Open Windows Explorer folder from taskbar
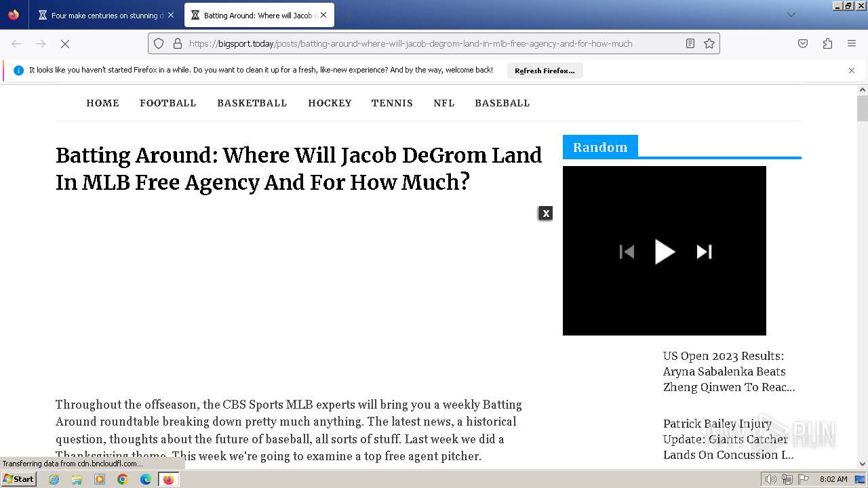The height and width of the screenshot is (488, 868). pos(77,479)
